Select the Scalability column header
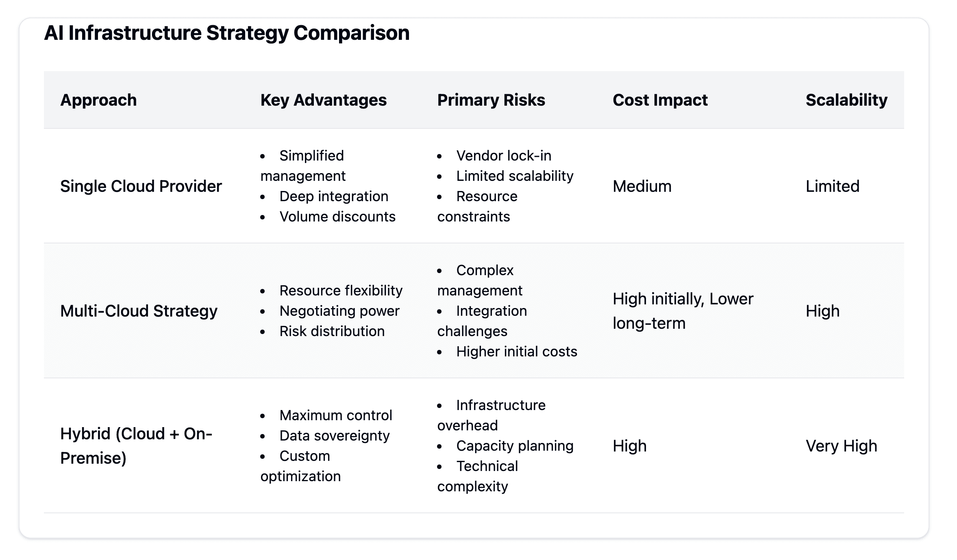The height and width of the screenshot is (560, 957). pyautogui.click(x=846, y=100)
